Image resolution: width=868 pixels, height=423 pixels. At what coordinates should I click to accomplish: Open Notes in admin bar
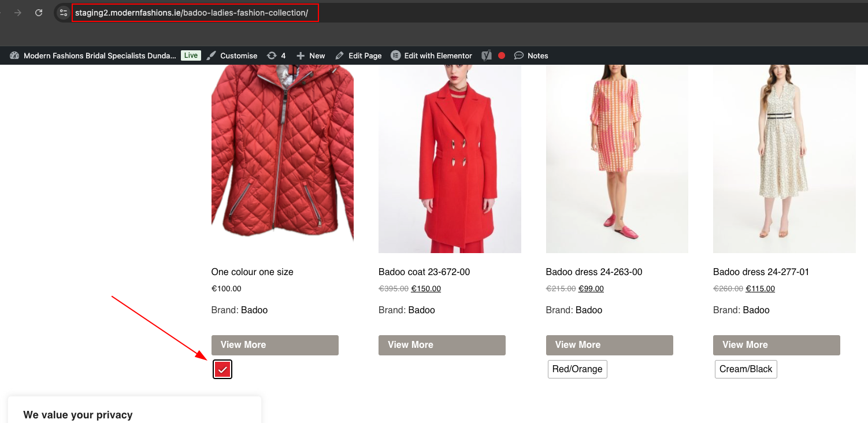(537, 55)
